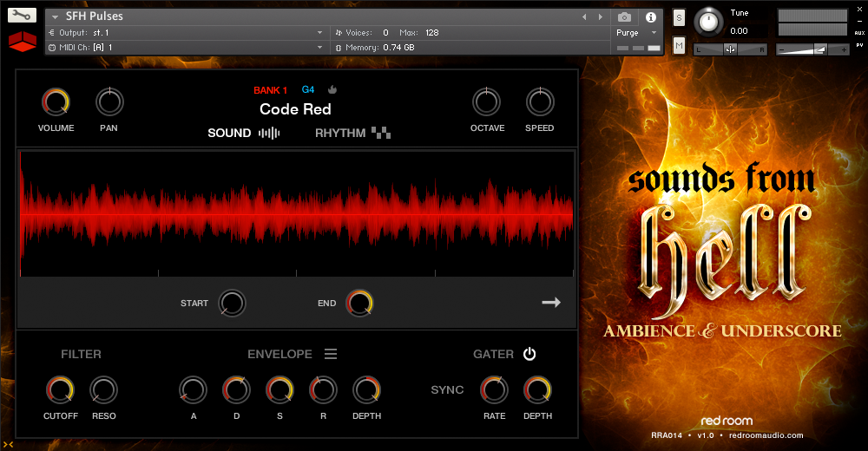Viewport: 868px width, 451px height.
Task: Click the GATER section label
Action: coord(493,354)
